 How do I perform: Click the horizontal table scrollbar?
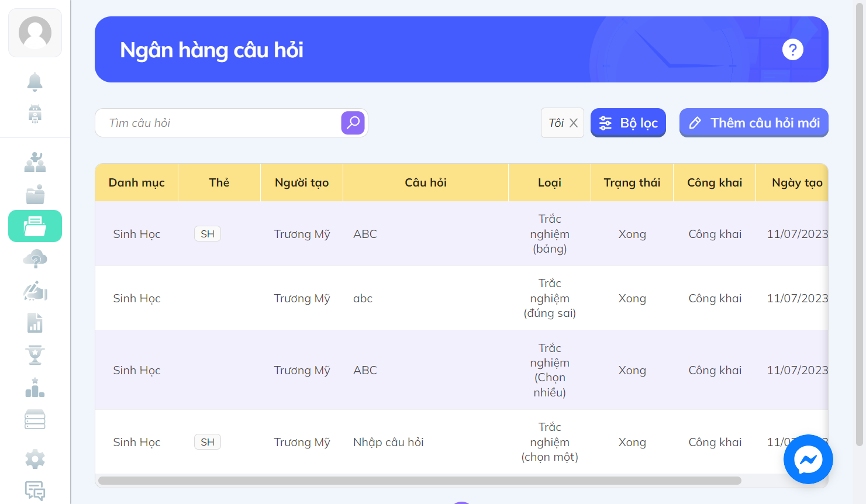click(x=420, y=481)
